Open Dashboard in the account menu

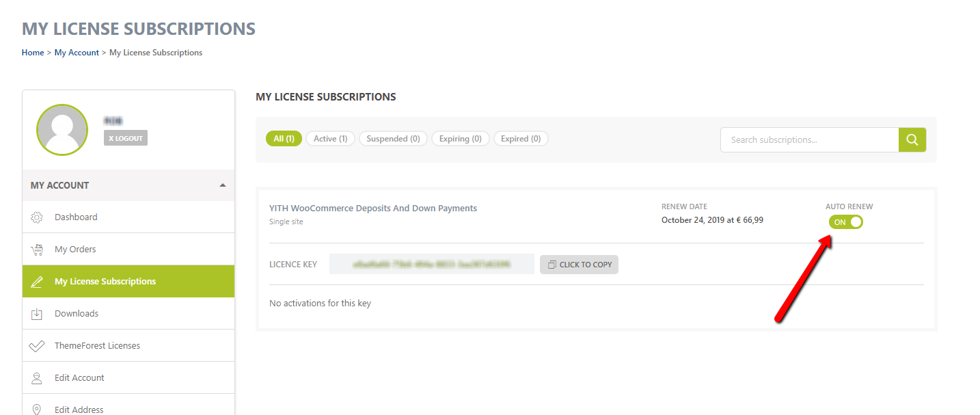coord(128,217)
